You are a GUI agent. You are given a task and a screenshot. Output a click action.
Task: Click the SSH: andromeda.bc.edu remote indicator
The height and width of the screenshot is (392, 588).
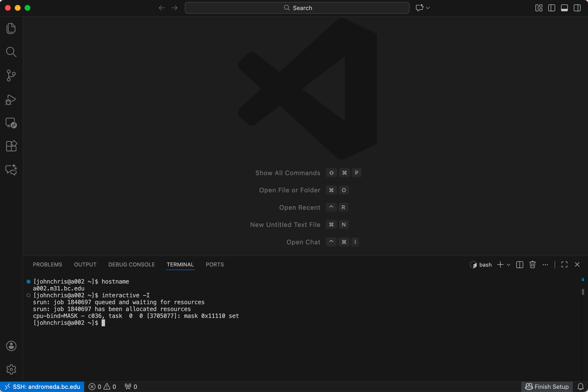(x=42, y=387)
